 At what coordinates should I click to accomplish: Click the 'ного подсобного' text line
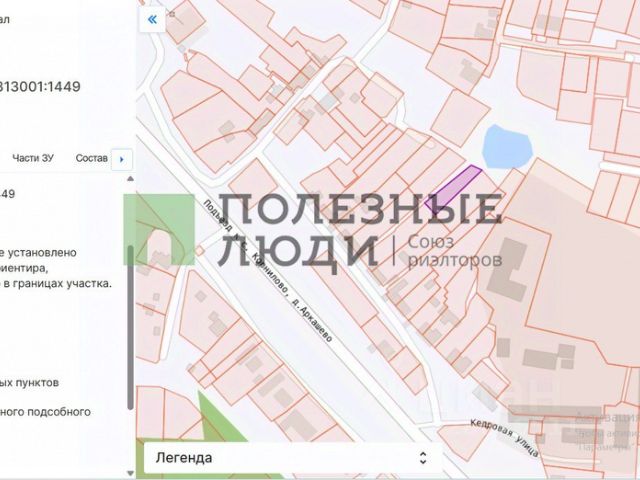pos(45,412)
